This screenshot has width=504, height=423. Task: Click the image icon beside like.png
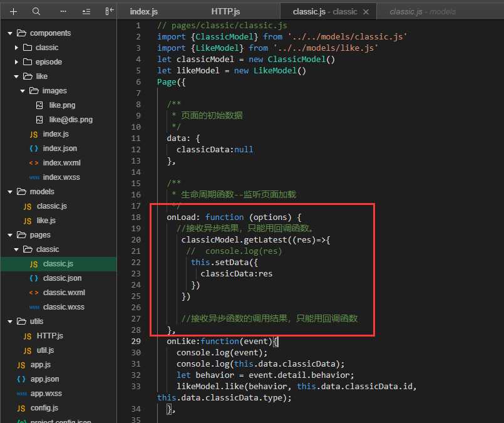[39, 105]
